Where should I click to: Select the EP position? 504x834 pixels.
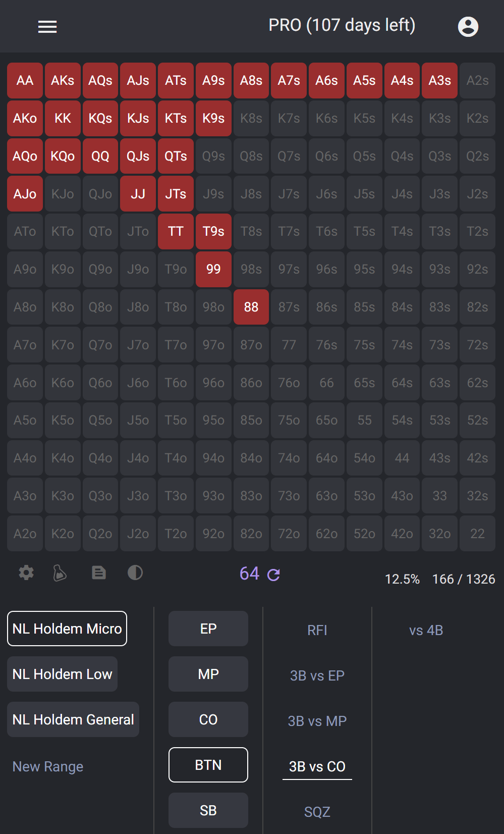208,629
